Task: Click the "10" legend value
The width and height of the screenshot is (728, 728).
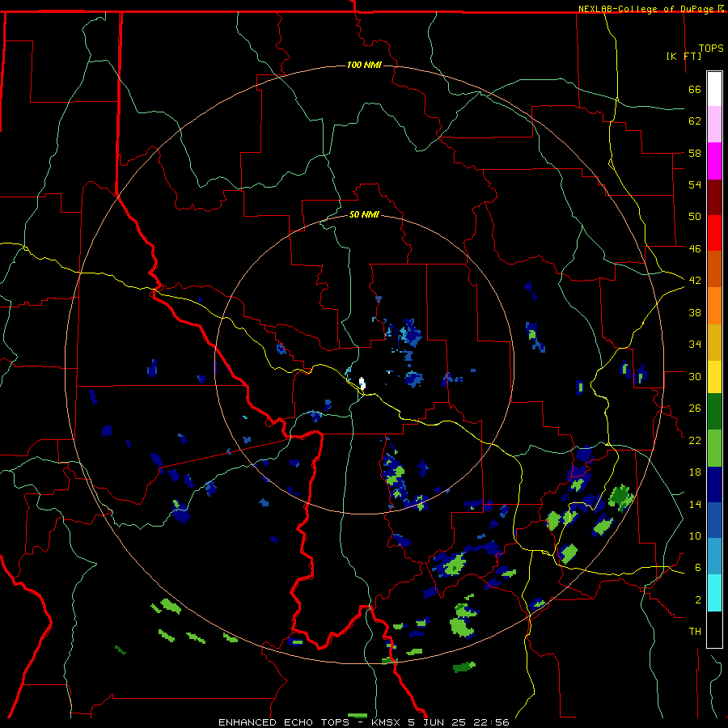Action: point(695,535)
